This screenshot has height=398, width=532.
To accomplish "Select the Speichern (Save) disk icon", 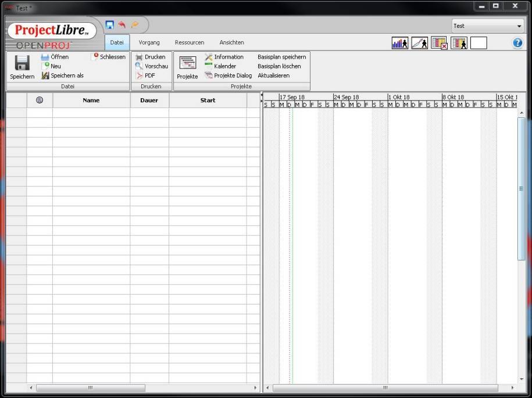I will (21, 64).
